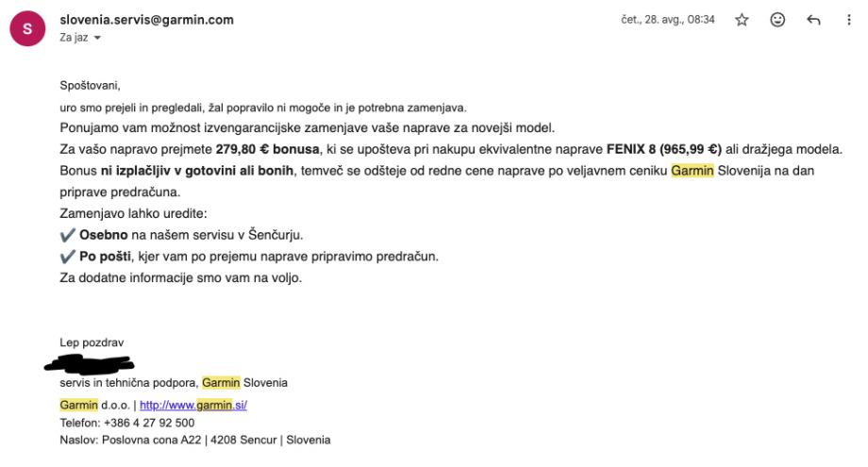Image resolution: width=868 pixels, height=467 pixels.
Task: Add an emoji reaction to the message
Action: 778,20
